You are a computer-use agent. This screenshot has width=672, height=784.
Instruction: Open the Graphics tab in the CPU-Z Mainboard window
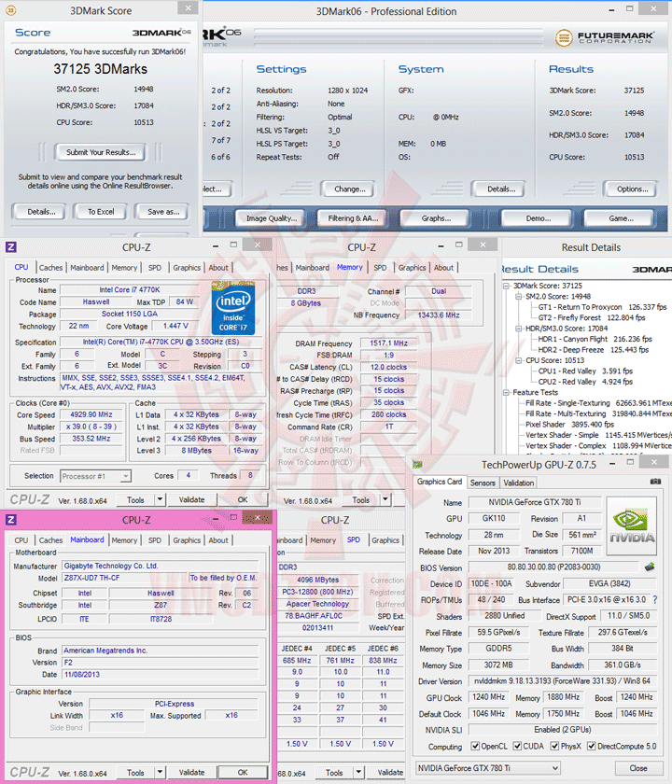pyautogui.click(x=187, y=540)
